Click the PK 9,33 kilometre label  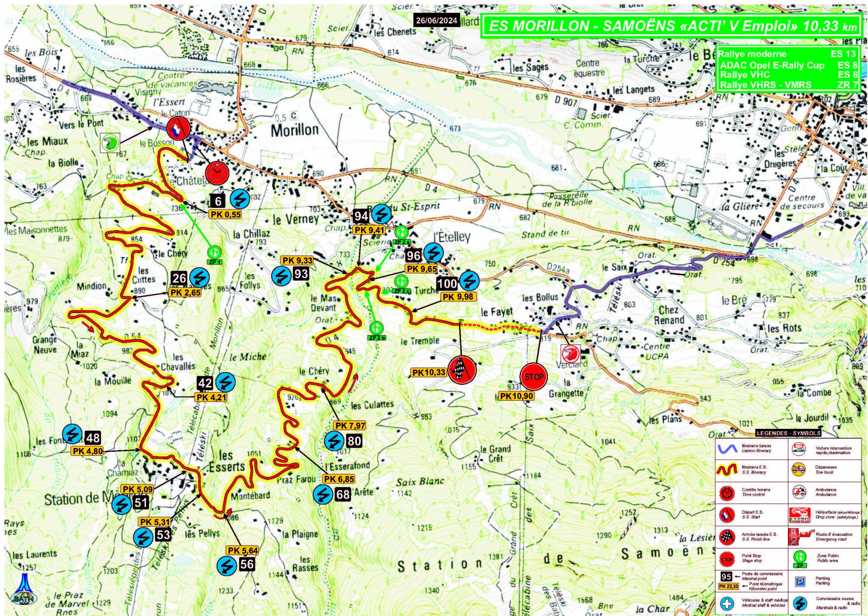(x=297, y=261)
